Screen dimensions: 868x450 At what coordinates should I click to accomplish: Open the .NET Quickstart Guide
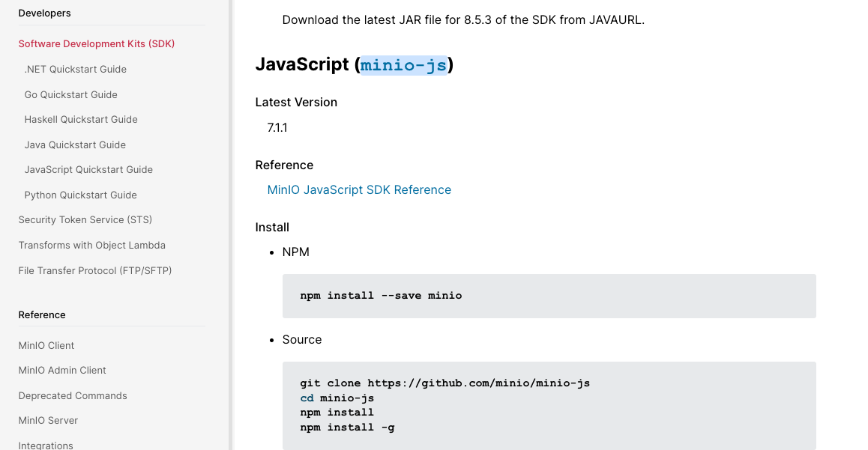click(x=75, y=70)
